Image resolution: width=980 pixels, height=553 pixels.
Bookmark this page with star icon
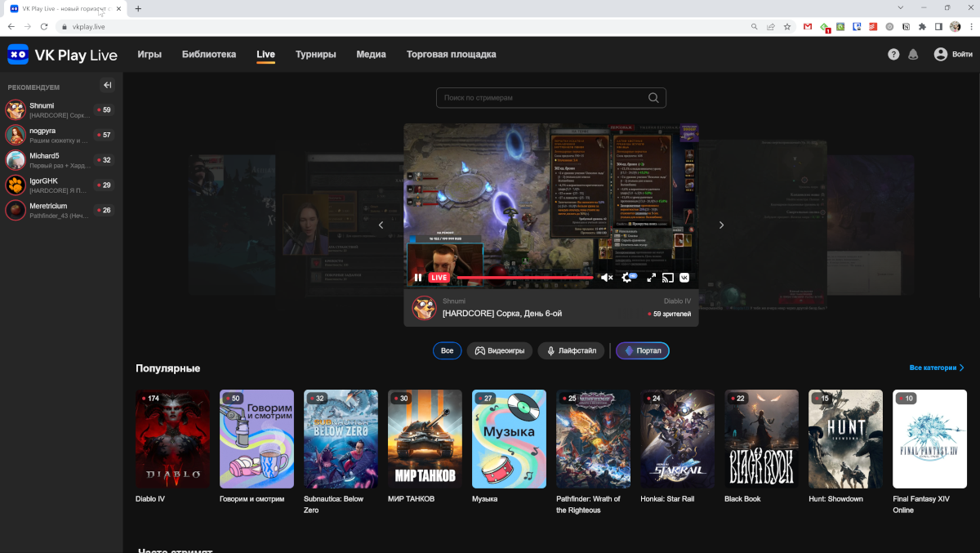click(x=787, y=27)
